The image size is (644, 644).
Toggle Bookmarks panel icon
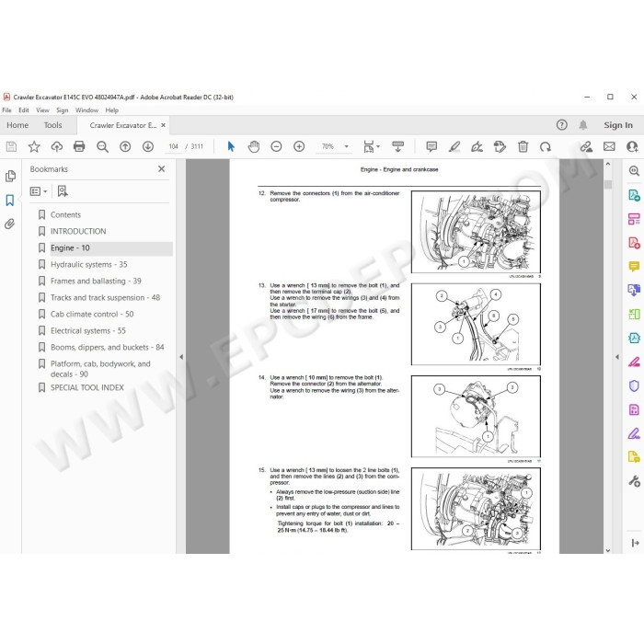pos(10,200)
